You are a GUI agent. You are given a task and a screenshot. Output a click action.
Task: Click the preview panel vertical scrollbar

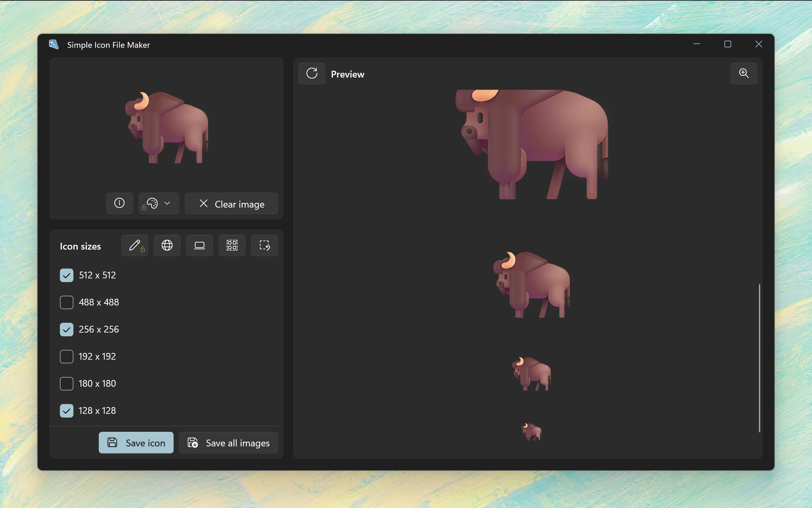(x=759, y=358)
